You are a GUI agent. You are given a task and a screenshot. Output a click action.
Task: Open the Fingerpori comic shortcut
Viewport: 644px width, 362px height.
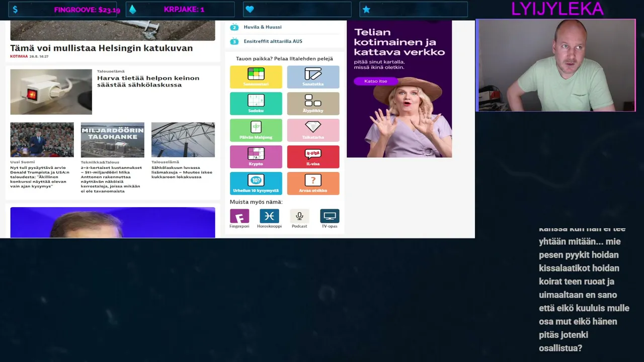(239, 216)
